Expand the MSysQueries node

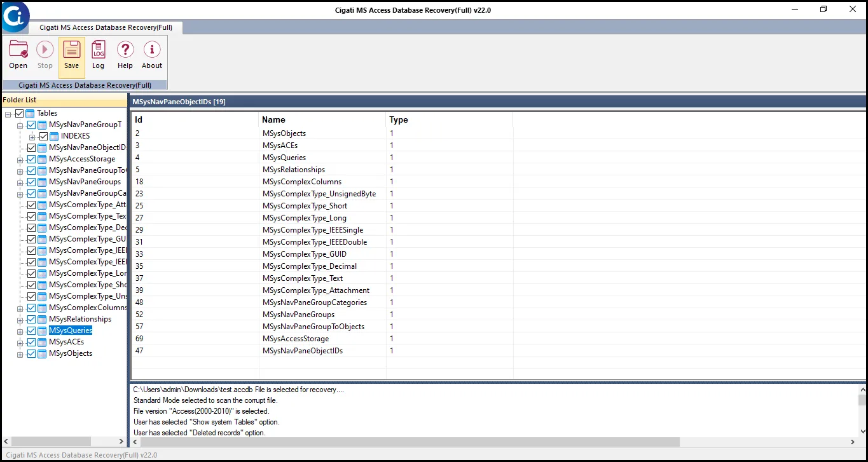point(20,331)
